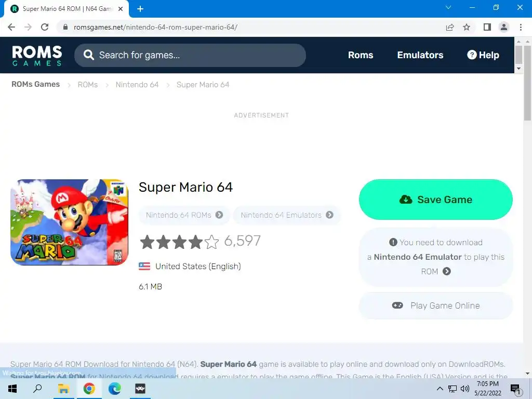This screenshot has width=532, height=399.
Task: Open the ROMs breadcrumb link
Action: pos(87,85)
